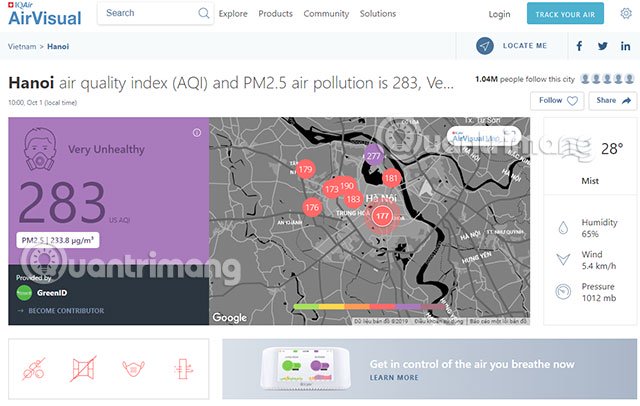640x406 pixels.
Task: Click the Search input field
Action: (155, 13)
